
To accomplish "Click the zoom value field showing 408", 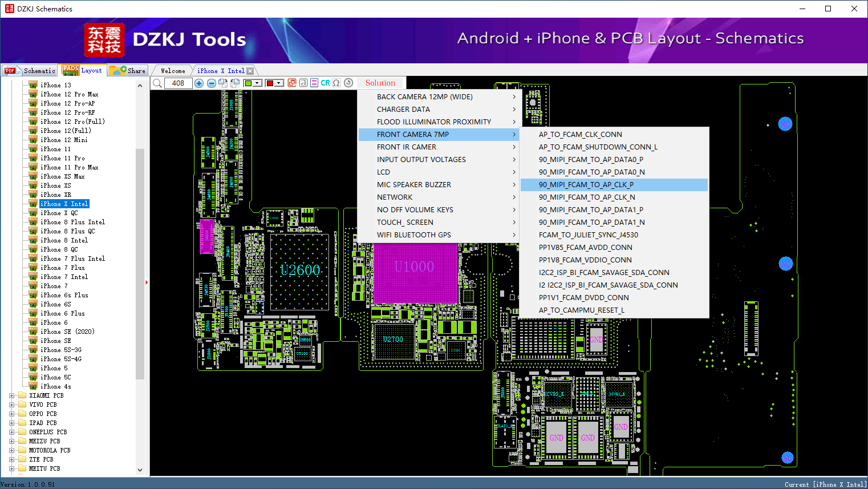I will click(x=178, y=83).
